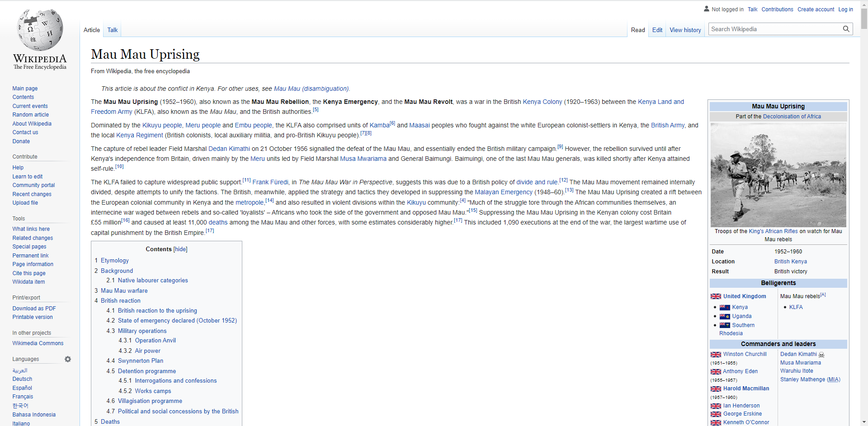The height and width of the screenshot is (426, 868).
Task: Jump to Swynnerton Plan section
Action: pyautogui.click(x=141, y=361)
